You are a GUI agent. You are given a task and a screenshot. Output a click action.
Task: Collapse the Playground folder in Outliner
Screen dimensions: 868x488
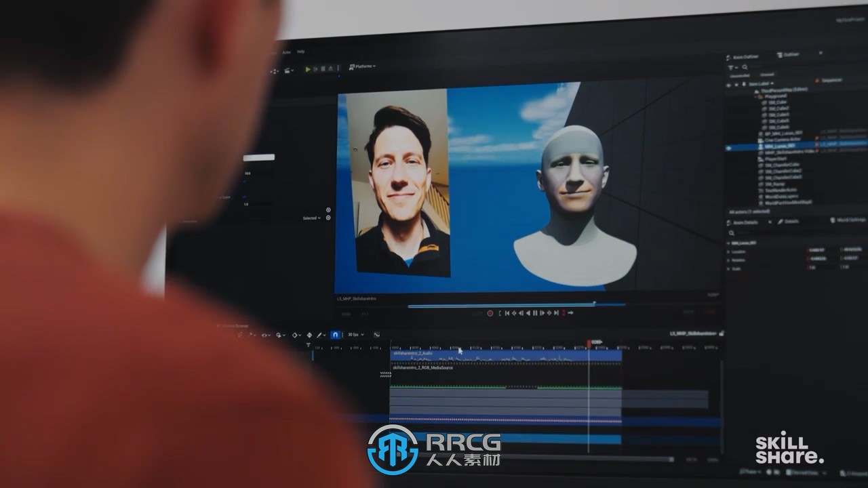755,96
